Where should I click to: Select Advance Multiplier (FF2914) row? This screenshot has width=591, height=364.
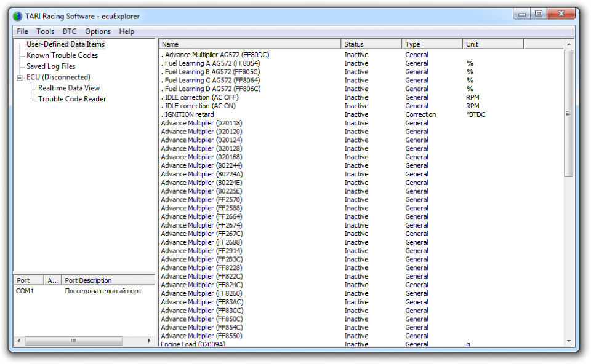[x=361, y=250]
